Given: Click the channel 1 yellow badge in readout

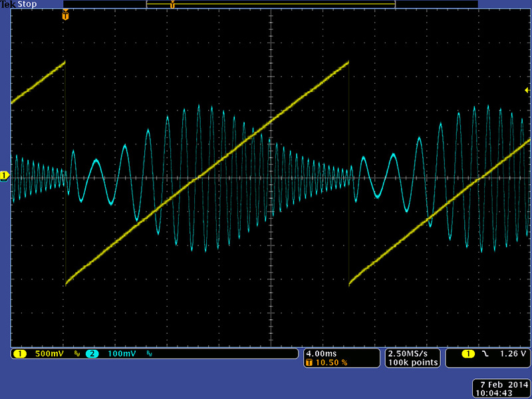Looking at the screenshot, I should (x=19, y=354).
